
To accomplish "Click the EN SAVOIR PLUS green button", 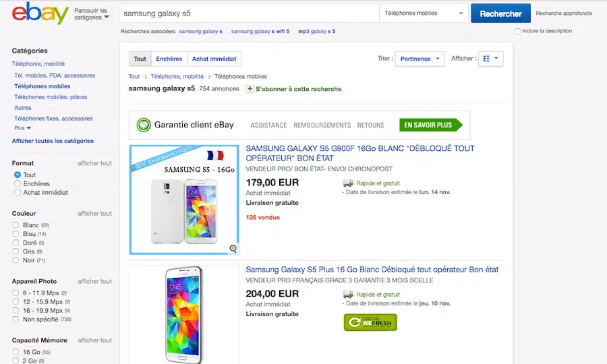I will coord(430,125).
